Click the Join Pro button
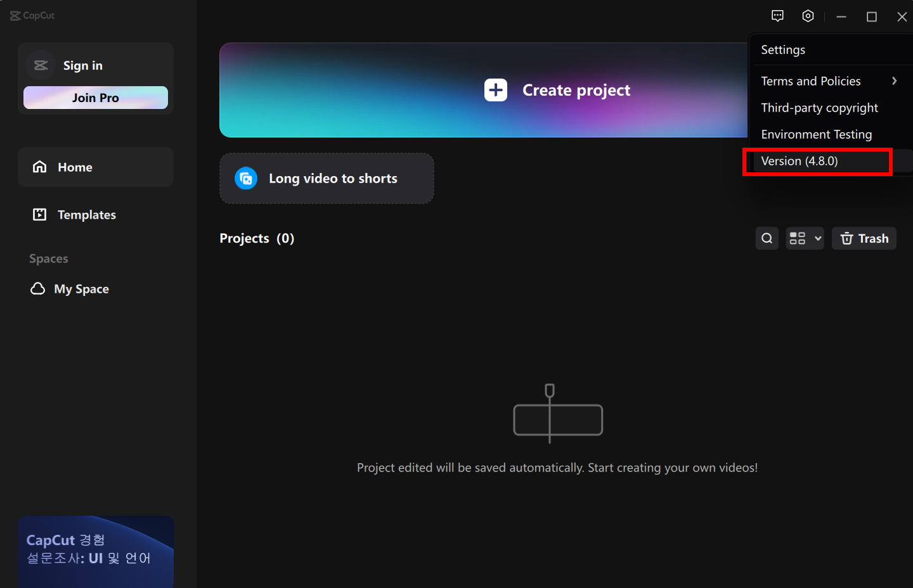This screenshot has width=913, height=588. [x=96, y=98]
